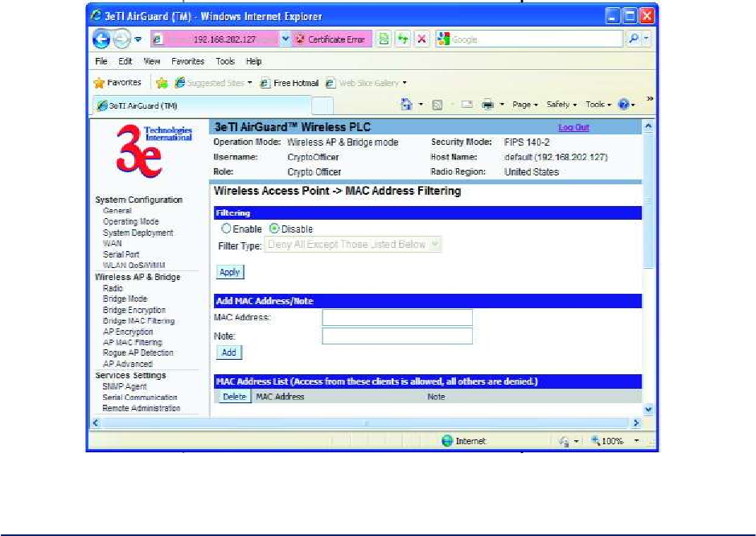Image resolution: width=756 pixels, height=536 pixels.
Task: Click the Add to Favorites Bar icon
Action: (162, 83)
